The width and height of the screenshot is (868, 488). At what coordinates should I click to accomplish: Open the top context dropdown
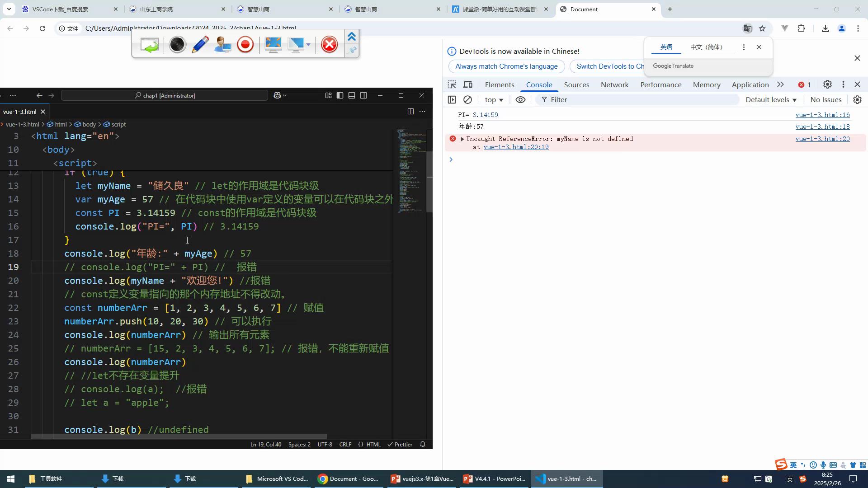click(x=494, y=99)
